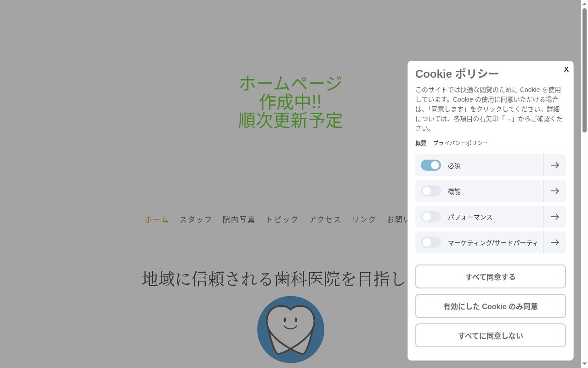Viewport: 588px width, 368px height.
Task: Expand details arrow for 機能
Action: tap(554, 191)
